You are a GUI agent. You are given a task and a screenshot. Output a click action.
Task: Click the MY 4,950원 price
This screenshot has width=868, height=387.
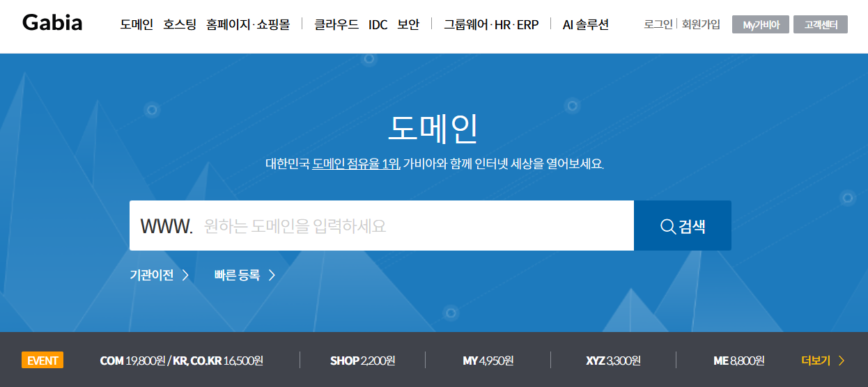click(x=488, y=361)
